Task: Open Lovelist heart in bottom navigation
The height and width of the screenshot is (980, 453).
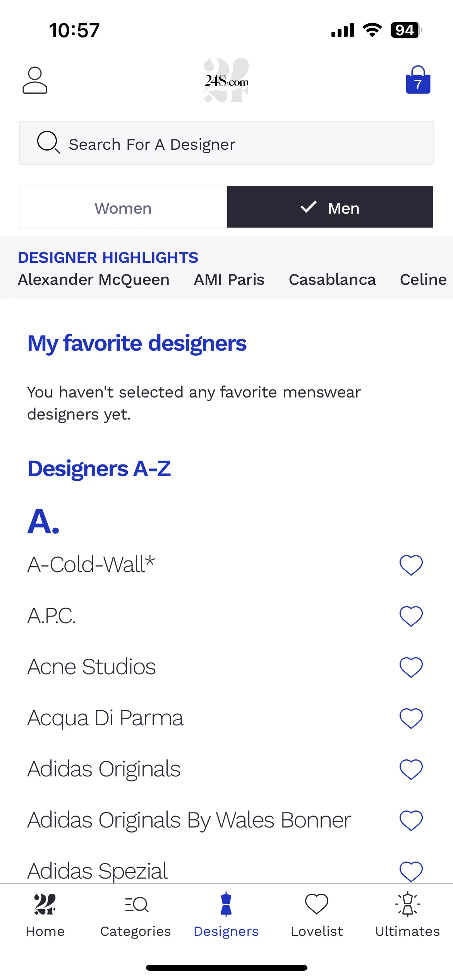Action: pos(317,915)
